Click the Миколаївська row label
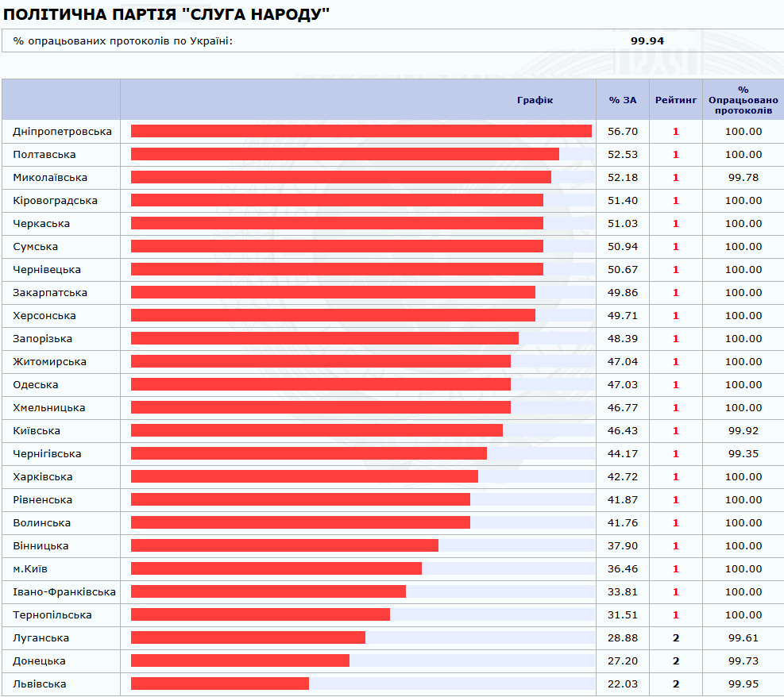784x697 pixels. [50, 177]
